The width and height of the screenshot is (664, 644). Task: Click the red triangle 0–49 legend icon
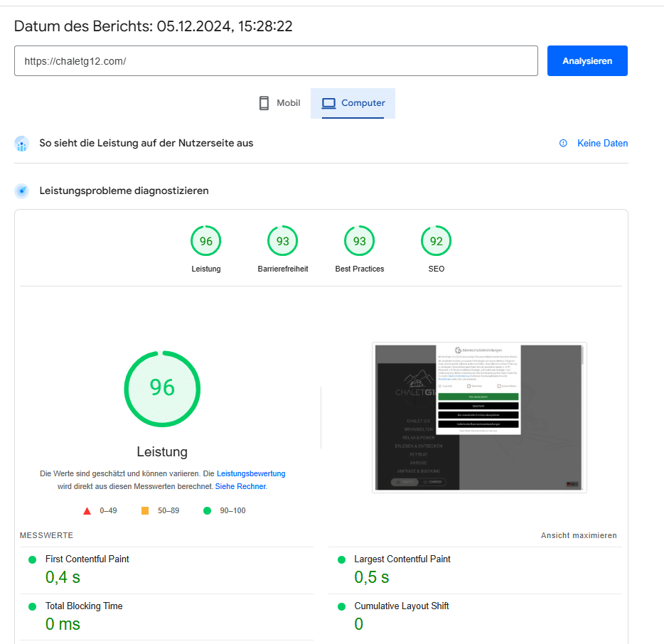[x=87, y=510]
